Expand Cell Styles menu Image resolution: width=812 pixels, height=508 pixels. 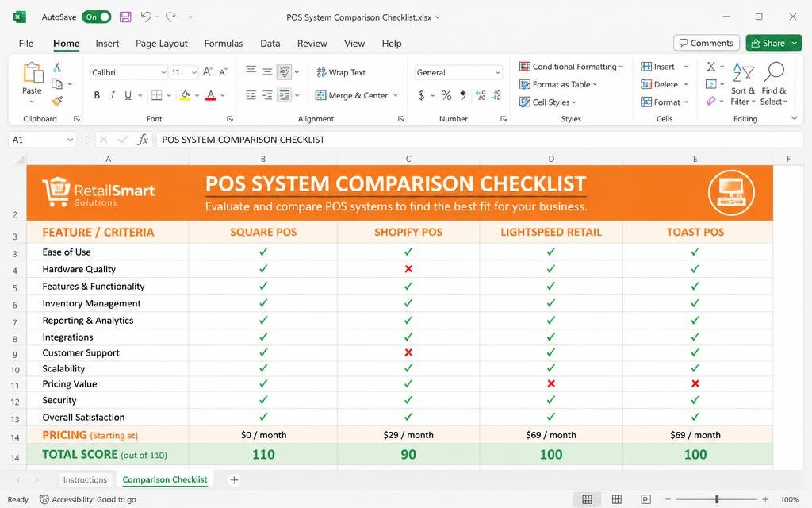[548, 102]
